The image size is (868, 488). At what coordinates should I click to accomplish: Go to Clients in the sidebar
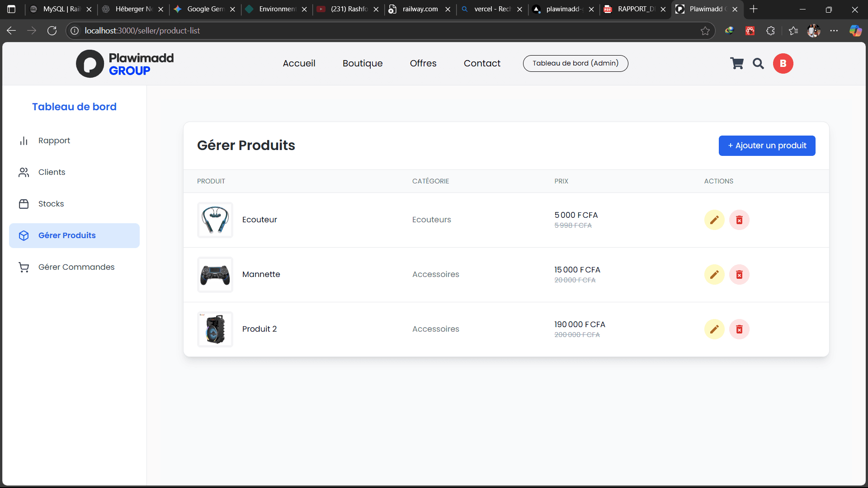pos(52,172)
